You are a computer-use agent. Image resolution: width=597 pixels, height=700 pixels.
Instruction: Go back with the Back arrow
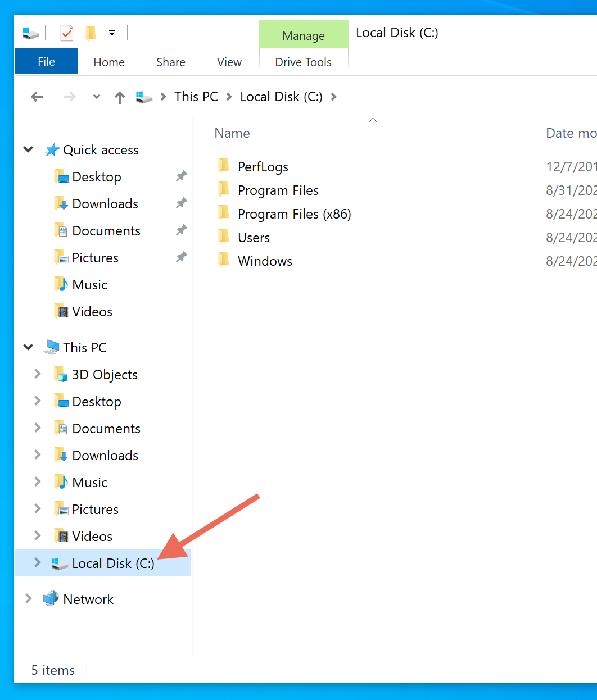tap(37, 97)
